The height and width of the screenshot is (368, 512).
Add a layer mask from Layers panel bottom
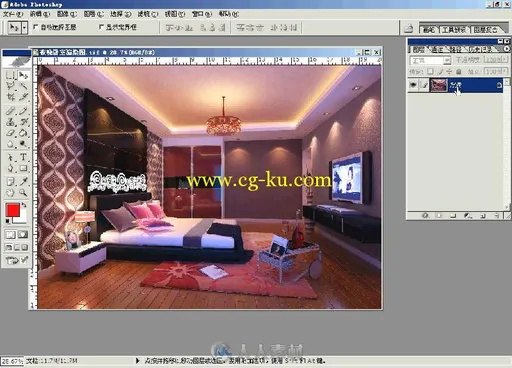(x=439, y=216)
